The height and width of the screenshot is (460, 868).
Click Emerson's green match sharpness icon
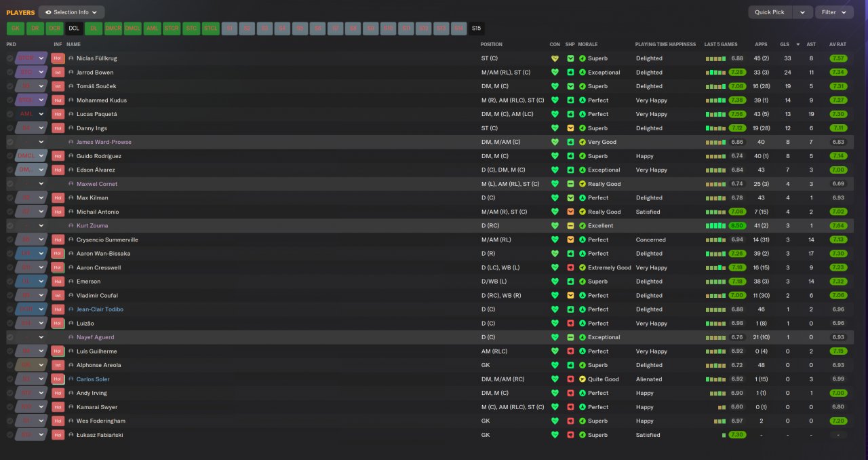[570, 282]
